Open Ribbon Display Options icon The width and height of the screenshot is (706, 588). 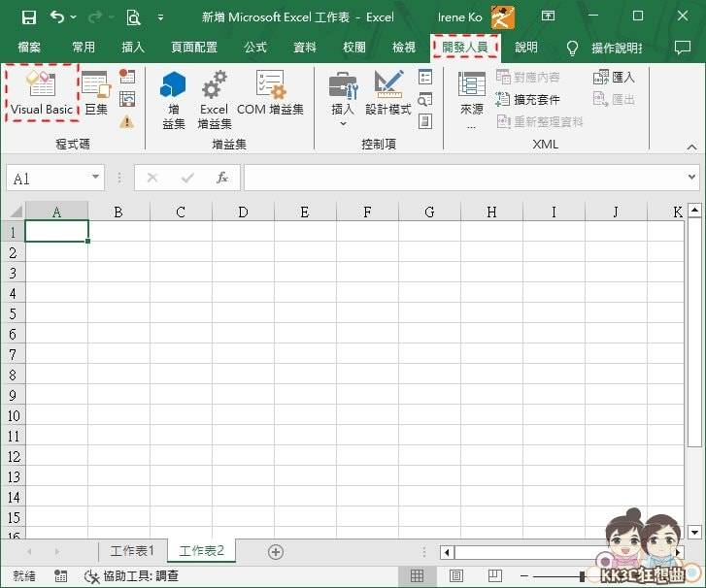[548, 16]
